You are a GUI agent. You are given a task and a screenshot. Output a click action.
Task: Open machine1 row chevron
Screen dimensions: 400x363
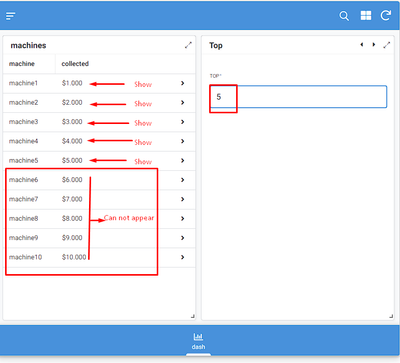[182, 83]
